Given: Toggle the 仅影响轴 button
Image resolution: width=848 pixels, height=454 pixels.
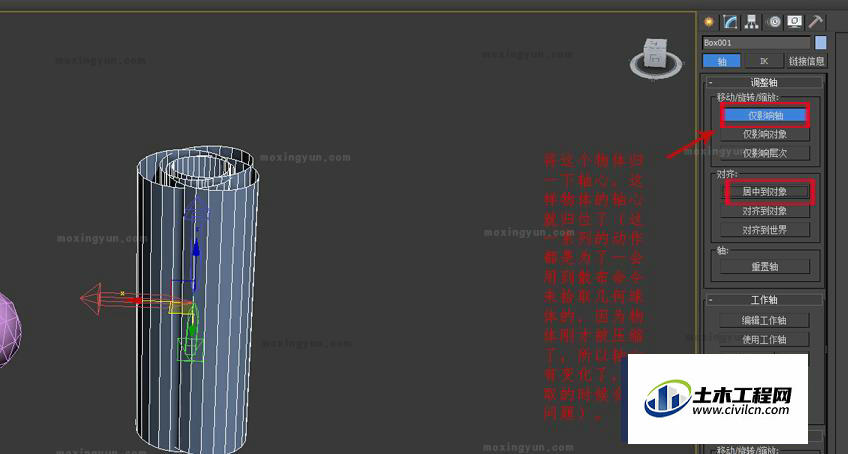Looking at the screenshot, I should pos(765,115).
